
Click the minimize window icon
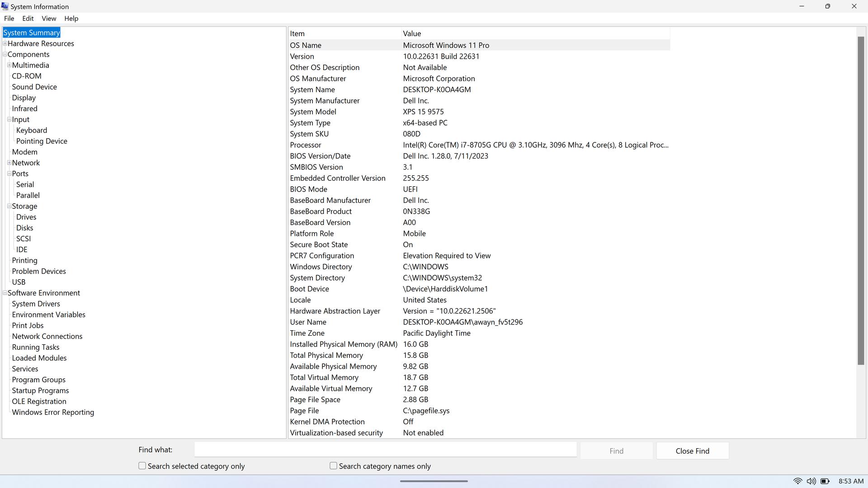click(x=802, y=6)
